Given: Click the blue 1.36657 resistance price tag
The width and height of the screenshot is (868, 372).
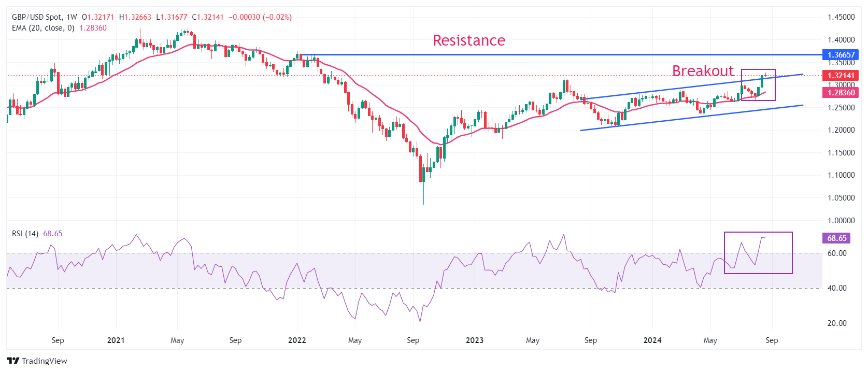Looking at the screenshot, I should (840, 54).
